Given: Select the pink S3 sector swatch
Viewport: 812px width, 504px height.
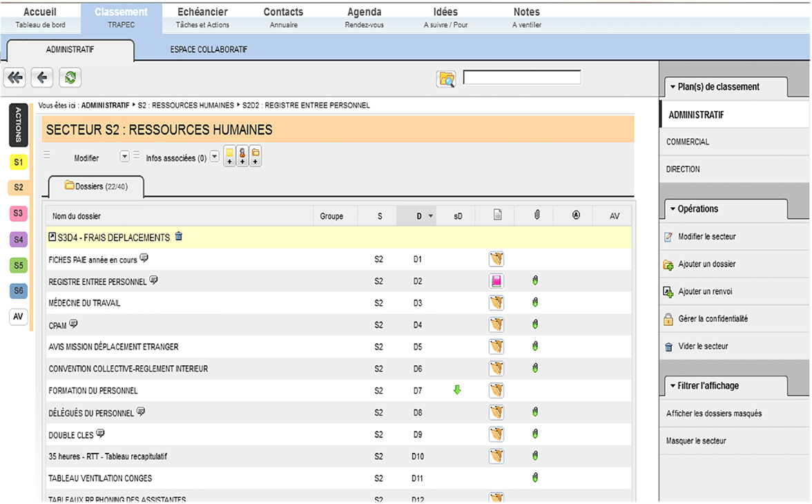Looking at the screenshot, I should pyautogui.click(x=19, y=213).
